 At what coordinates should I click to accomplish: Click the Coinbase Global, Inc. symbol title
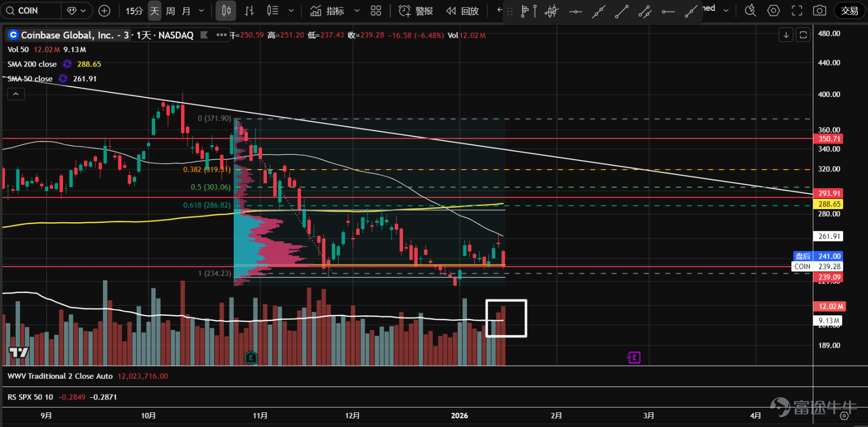pyautogui.click(x=67, y=35)
